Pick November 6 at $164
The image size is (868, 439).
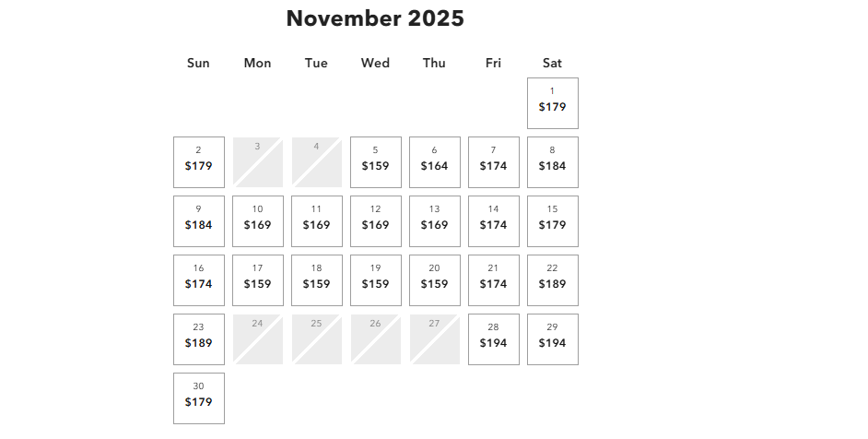coord(435,162)
